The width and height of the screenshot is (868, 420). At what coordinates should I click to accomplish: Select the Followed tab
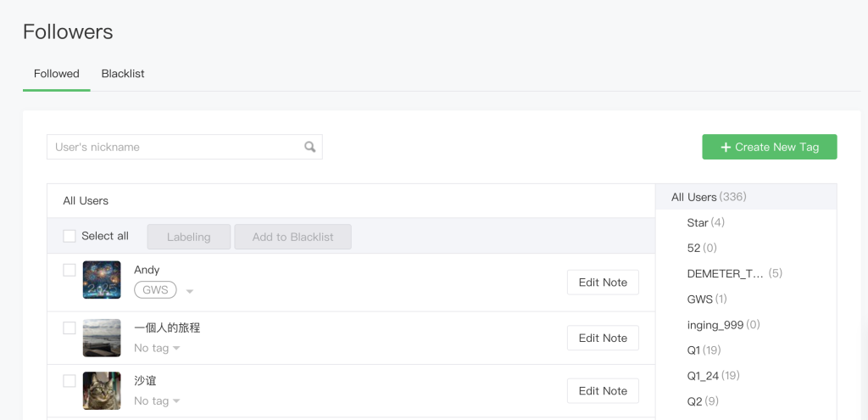coord(57,74)
